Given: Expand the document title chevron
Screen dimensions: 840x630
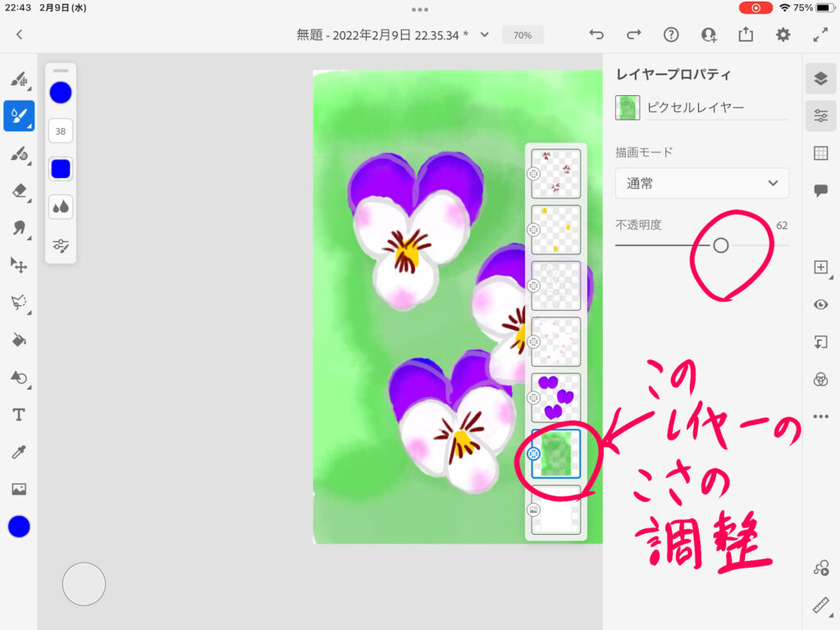Looking at the screenshot, I should coord(485,34).
